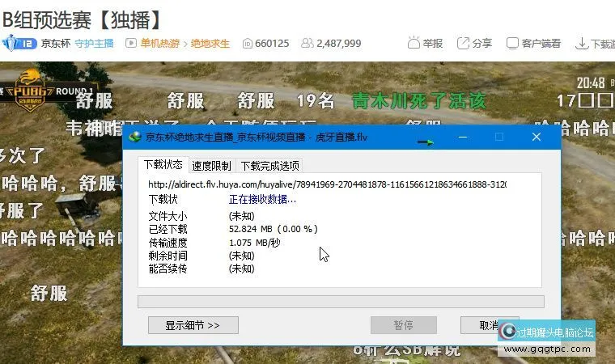Click the stream title B组预选赛【独播】
This screenshot has width=615, height=364.
coord(81,19)
